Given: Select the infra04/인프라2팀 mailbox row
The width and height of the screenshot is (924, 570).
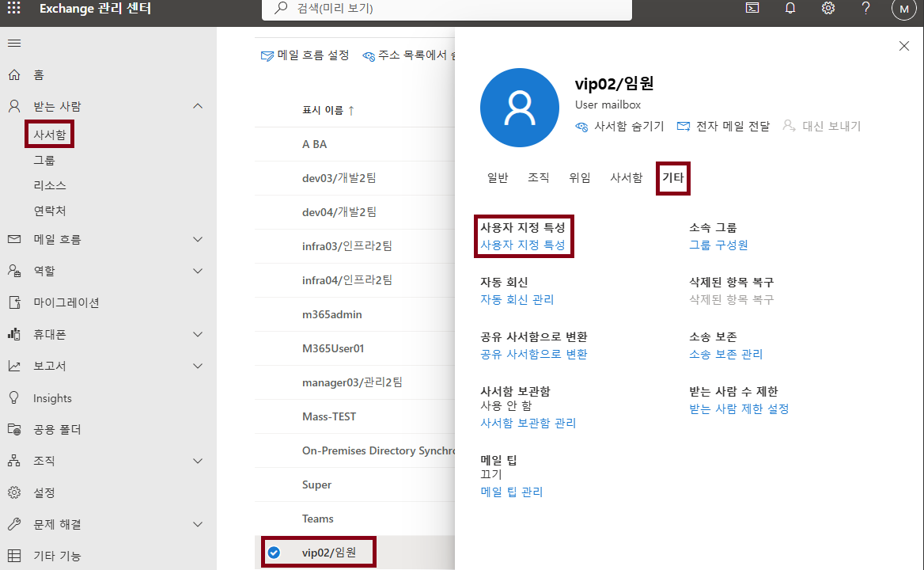Looking at the screenshot, I should [x=354, y=280].
